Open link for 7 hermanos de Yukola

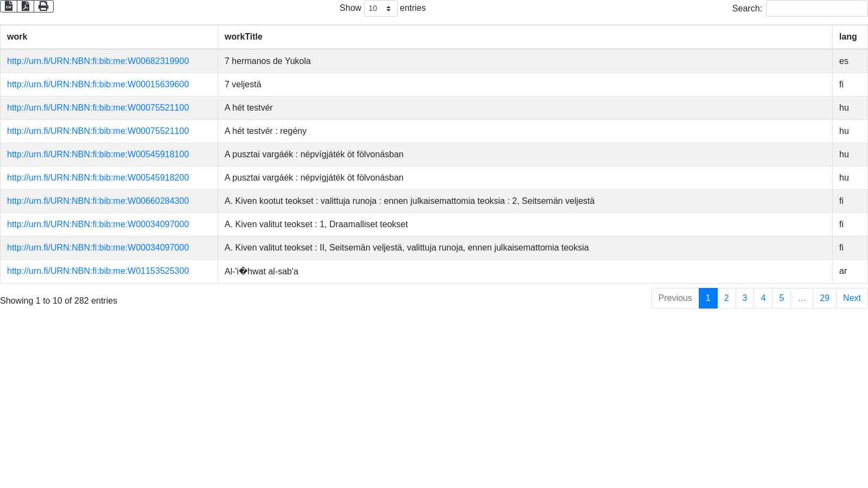pos(98,61)
